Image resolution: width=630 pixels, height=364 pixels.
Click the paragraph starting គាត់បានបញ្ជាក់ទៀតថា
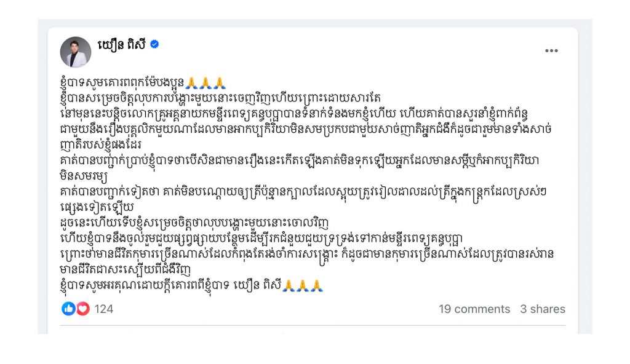click(303, 199)
